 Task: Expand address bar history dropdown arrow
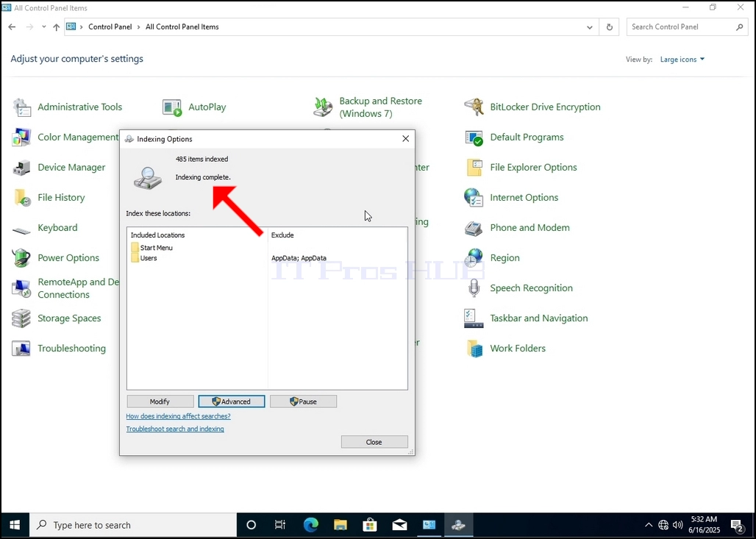pyautogui.click(x=590, y=27)
